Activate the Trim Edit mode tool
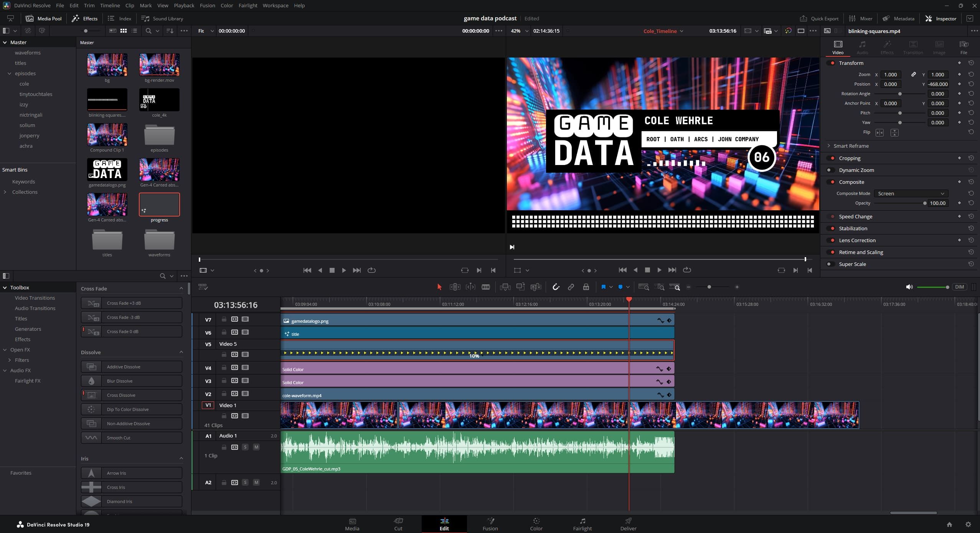Image resolution: width=980 pixels, height=533 pixels. pyautogui.click(x=455, y=287)
